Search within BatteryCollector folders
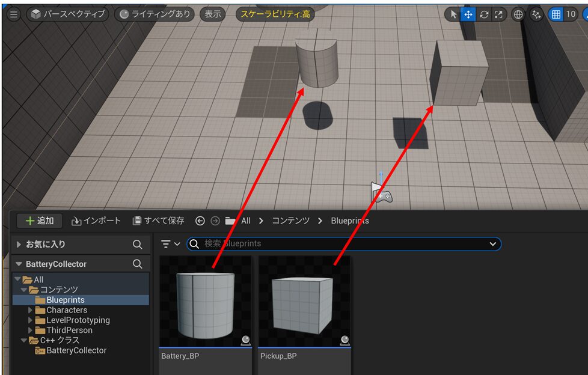 click(138, 264)
